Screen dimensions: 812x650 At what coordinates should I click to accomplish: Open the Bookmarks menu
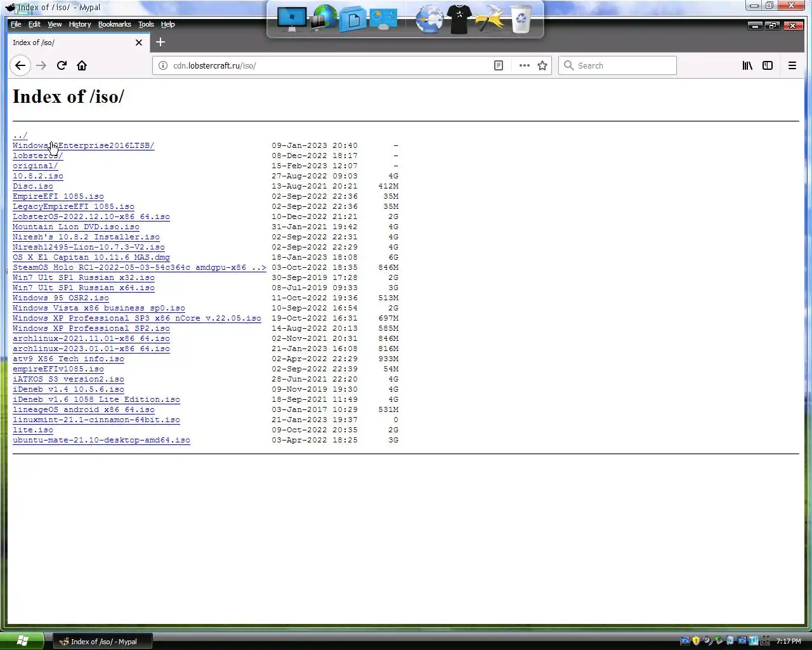114,24
